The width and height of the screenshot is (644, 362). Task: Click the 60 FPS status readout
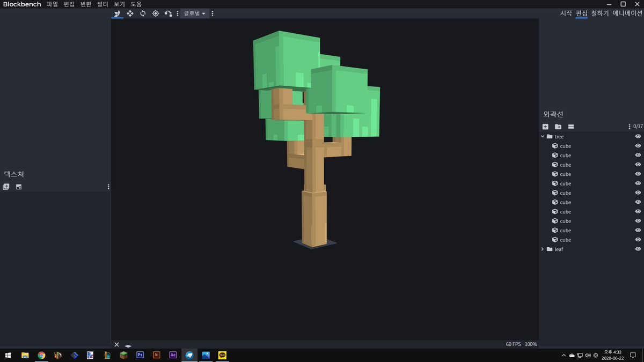pyautogui.click(x=513, y=344)
